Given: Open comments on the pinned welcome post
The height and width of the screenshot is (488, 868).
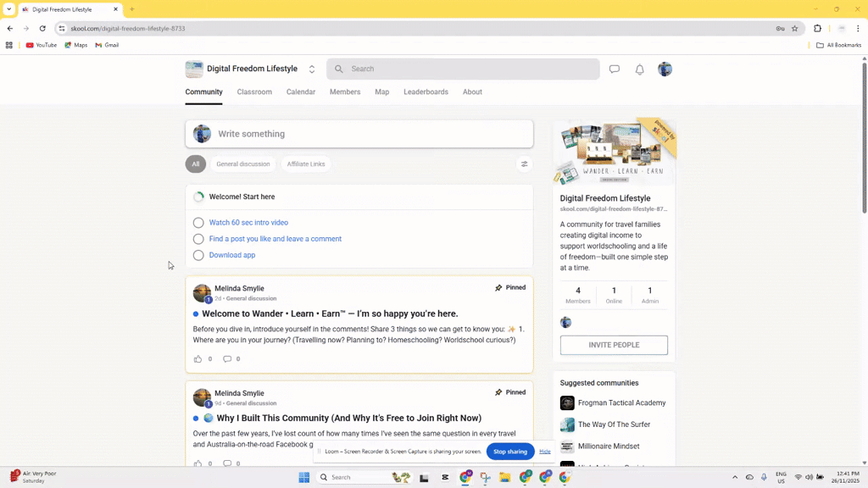Looking at the screenshot, I should pos(227,358).
